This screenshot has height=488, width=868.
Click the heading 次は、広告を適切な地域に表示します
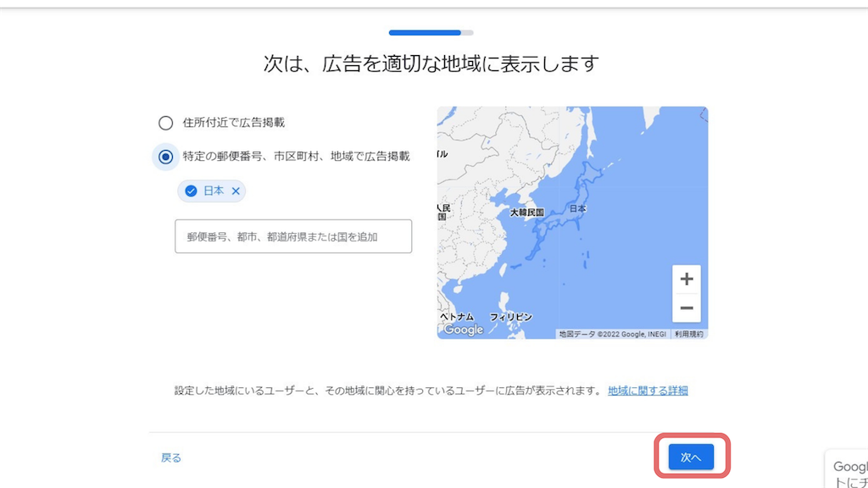[x=431, y=64]
